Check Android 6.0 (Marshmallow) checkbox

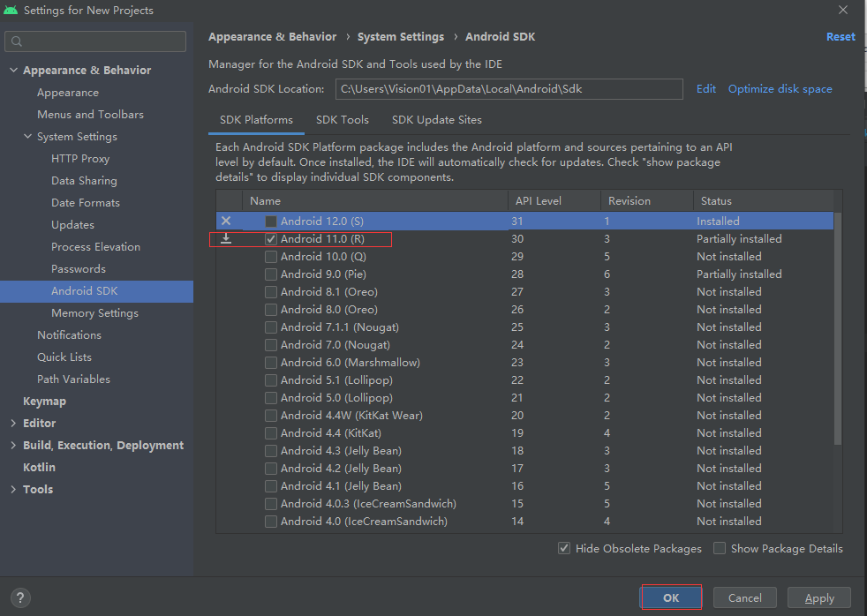point(271,363)
